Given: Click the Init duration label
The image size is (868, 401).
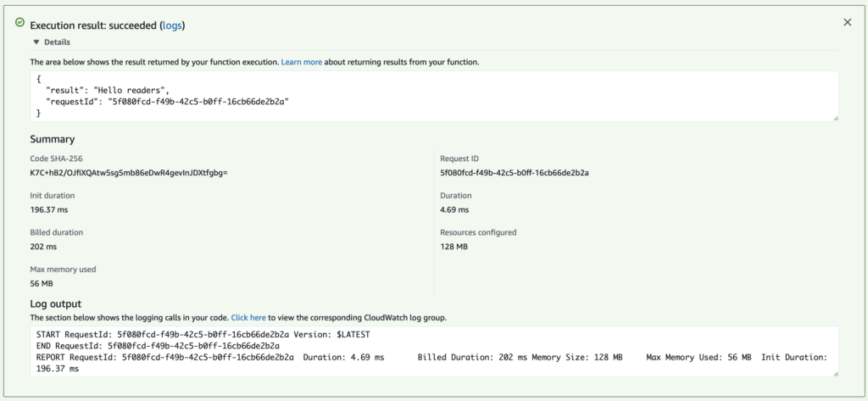Looking at the screenshot, I should [52, 196].
